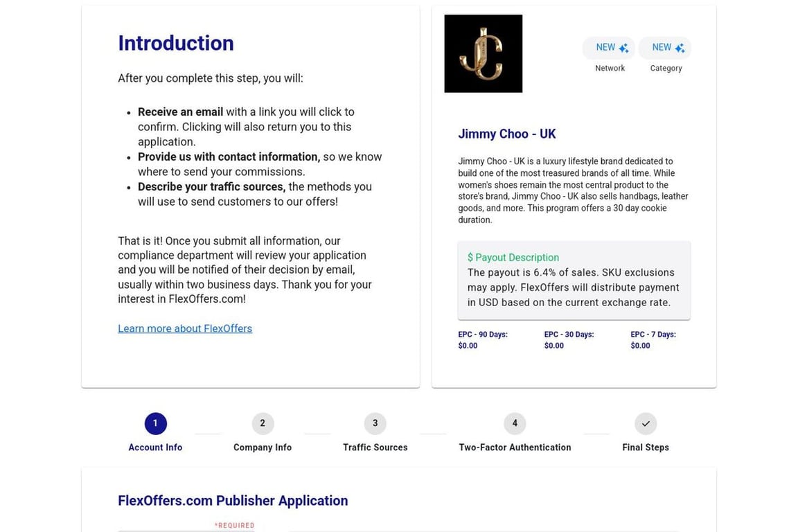The image size is (798, 532).
Task: Click the Introduction heading
Action: [176, 43]
